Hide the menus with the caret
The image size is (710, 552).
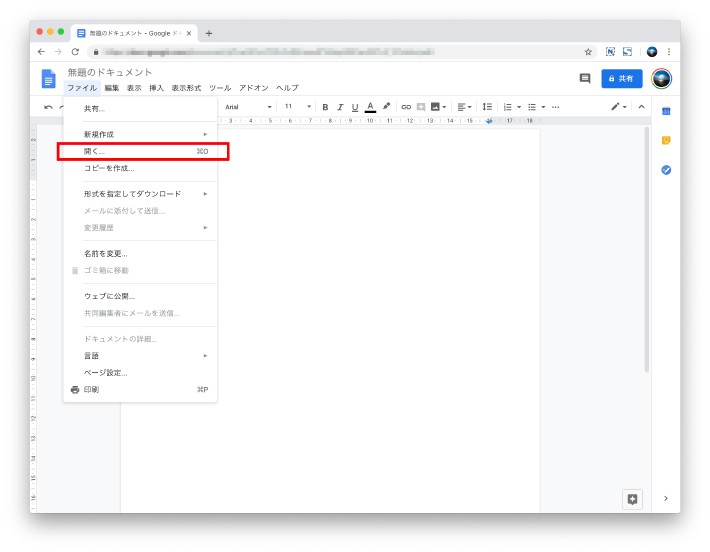(x=641, y=107)
